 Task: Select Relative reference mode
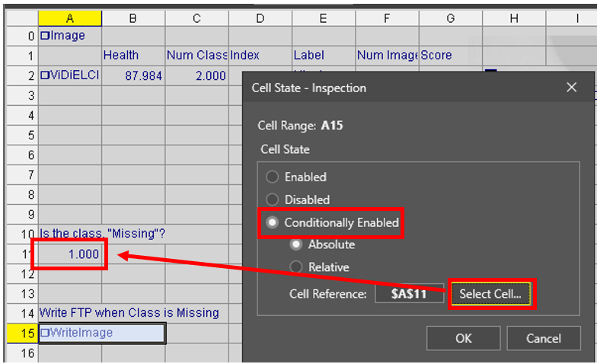tap(295, 267)
